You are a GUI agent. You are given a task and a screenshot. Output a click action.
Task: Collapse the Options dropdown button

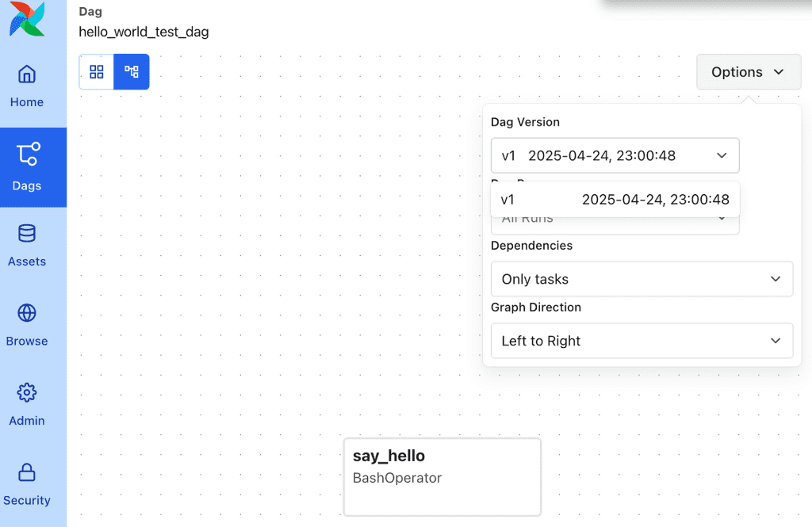[x=748, y=72]
